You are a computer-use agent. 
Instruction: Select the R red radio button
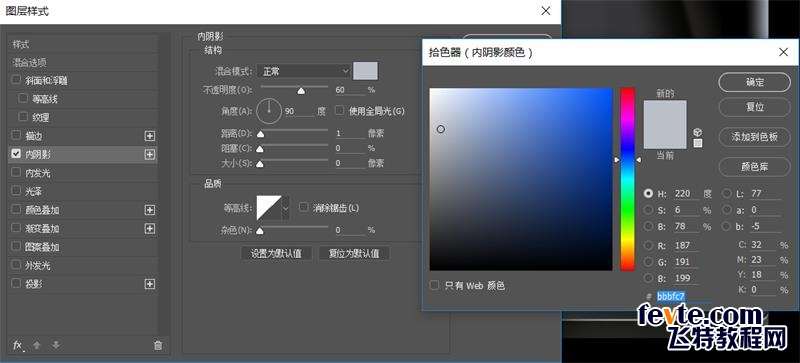point(648,246)
